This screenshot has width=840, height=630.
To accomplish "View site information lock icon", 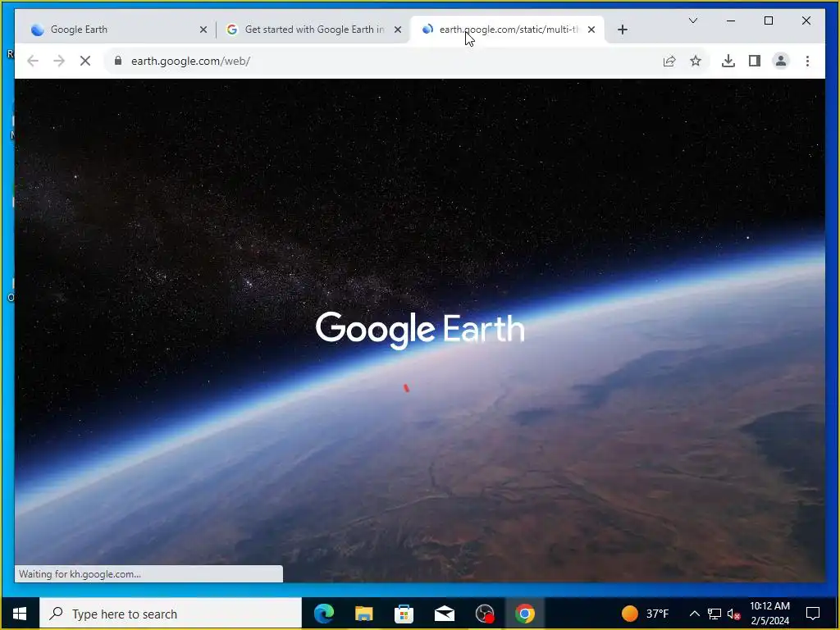I will 118,61.
